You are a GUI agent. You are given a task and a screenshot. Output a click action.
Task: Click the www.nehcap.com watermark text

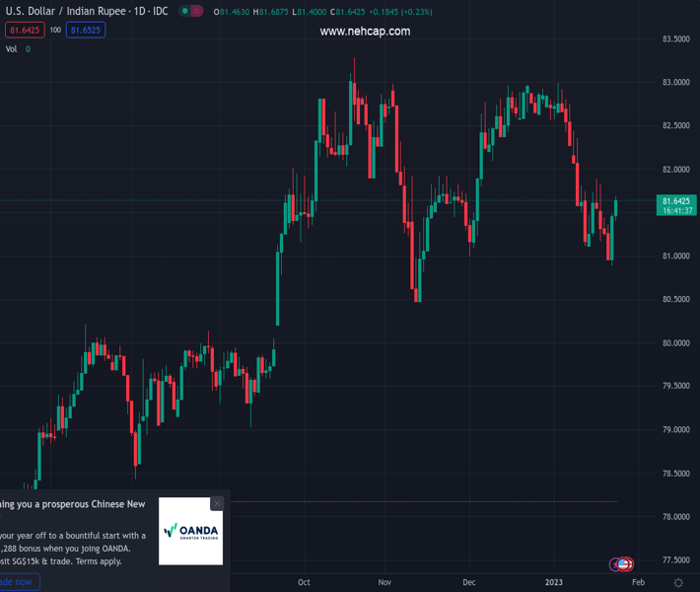click(365, 32)
